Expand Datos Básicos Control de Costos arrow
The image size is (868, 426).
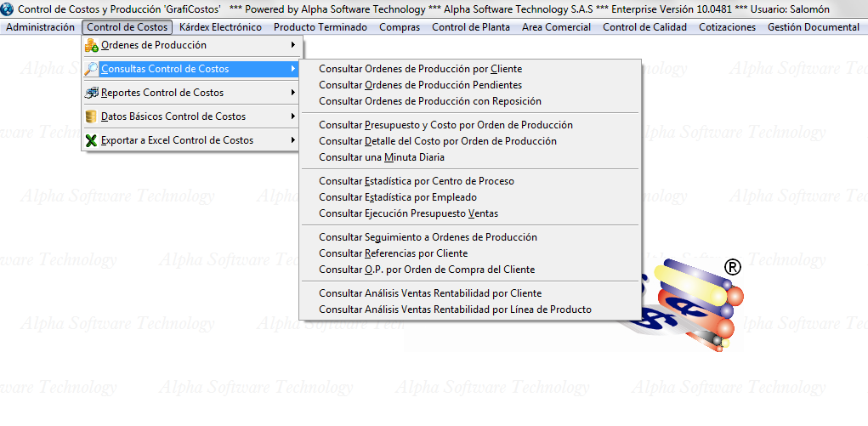coord(292,116)
